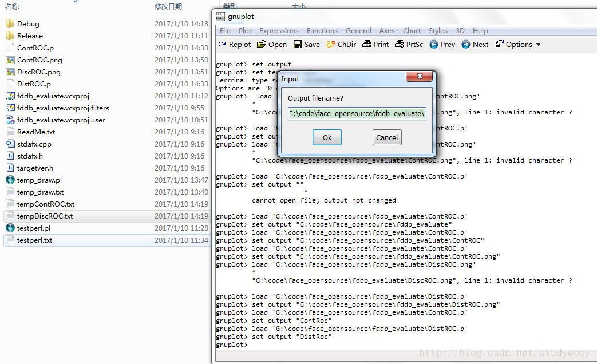Select the ContROC.p file

coord(35,48)
